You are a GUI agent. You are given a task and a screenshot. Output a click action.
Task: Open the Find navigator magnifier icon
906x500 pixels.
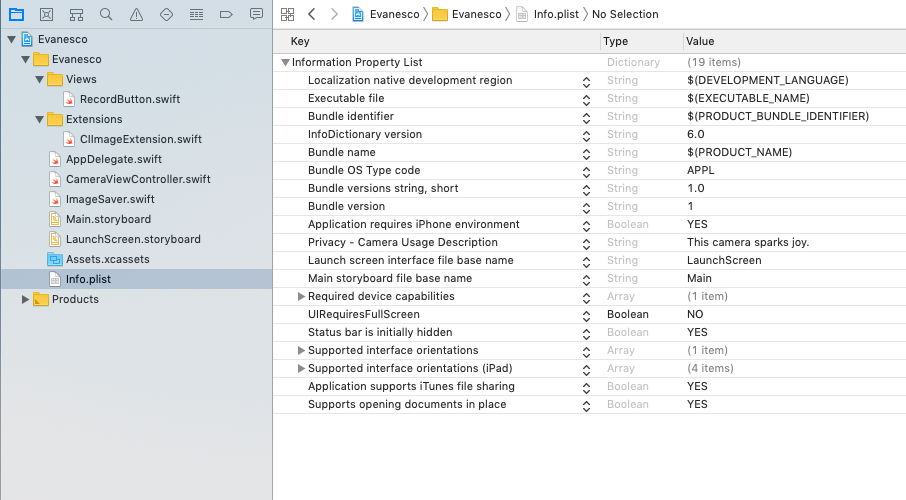click(106, 14)
